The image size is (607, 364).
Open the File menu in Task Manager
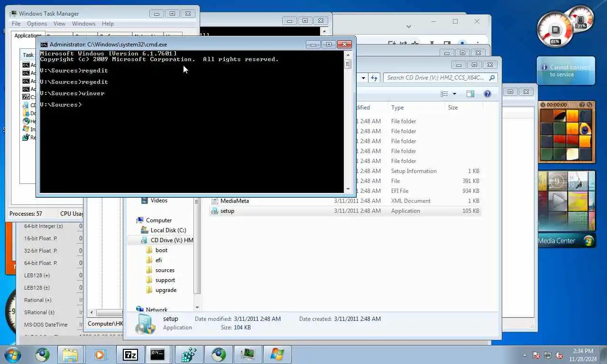16,24
